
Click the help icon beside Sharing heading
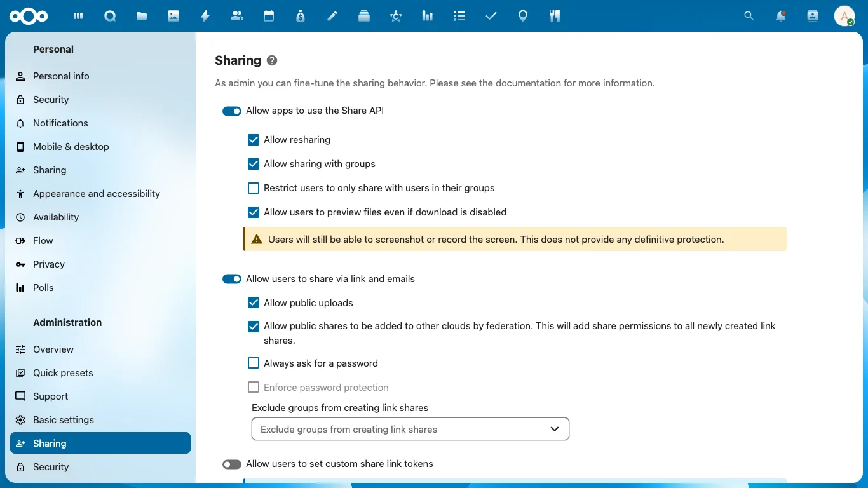272,60
